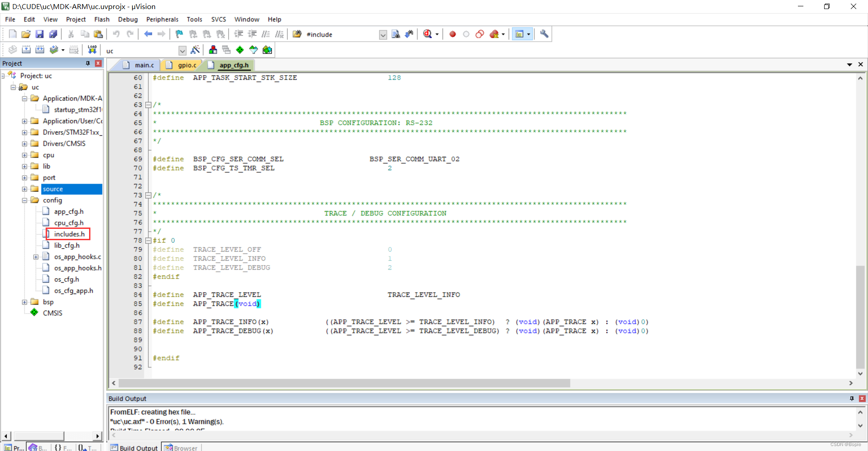Image resolution: width=868 pixels, height=451 pixels.
Task: Open the window view dropdown arrow
Action: point(528,34)
